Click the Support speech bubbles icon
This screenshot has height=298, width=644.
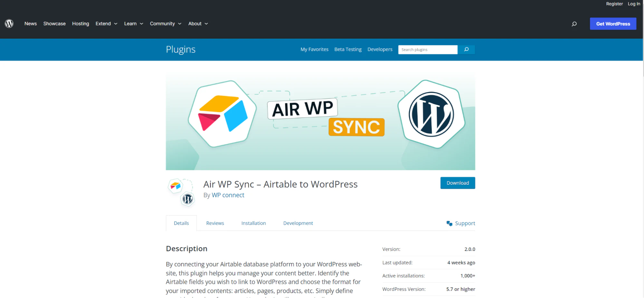[x=449, y=223]
